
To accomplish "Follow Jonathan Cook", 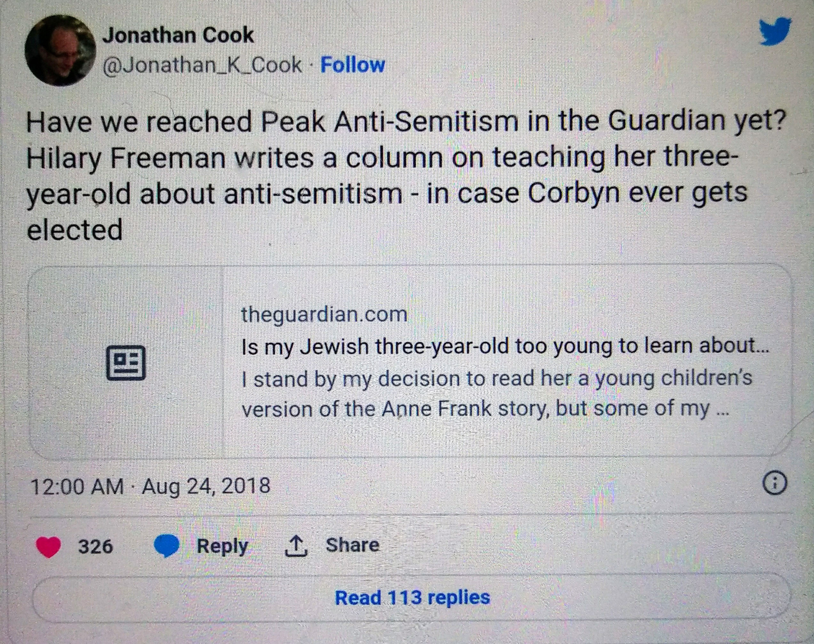I will (x=352, y=65).
